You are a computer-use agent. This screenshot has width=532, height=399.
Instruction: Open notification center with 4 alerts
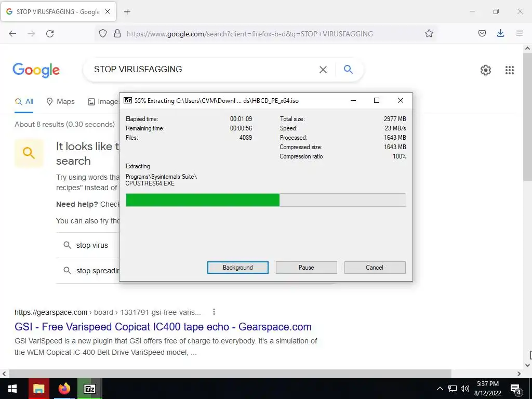[516, 389]
